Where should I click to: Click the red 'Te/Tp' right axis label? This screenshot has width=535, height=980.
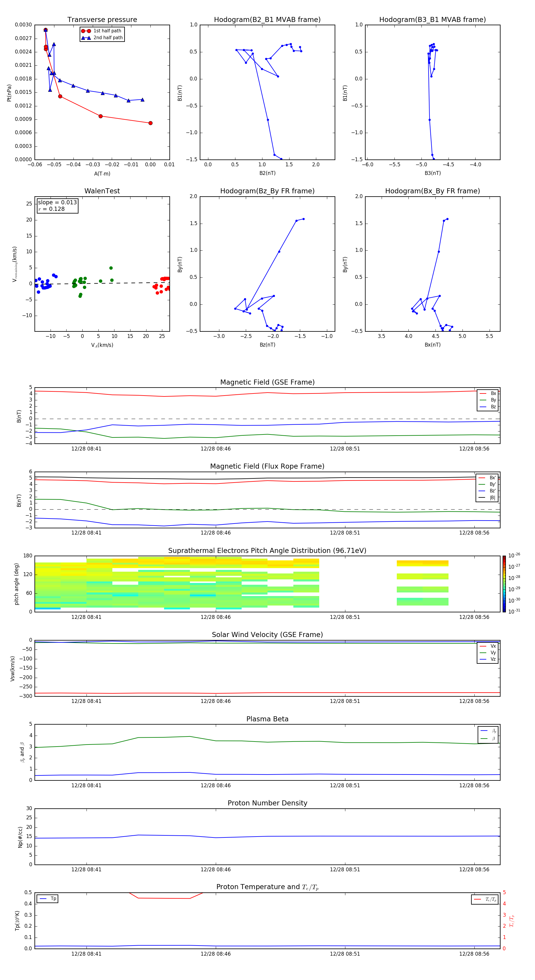point(512,921)
